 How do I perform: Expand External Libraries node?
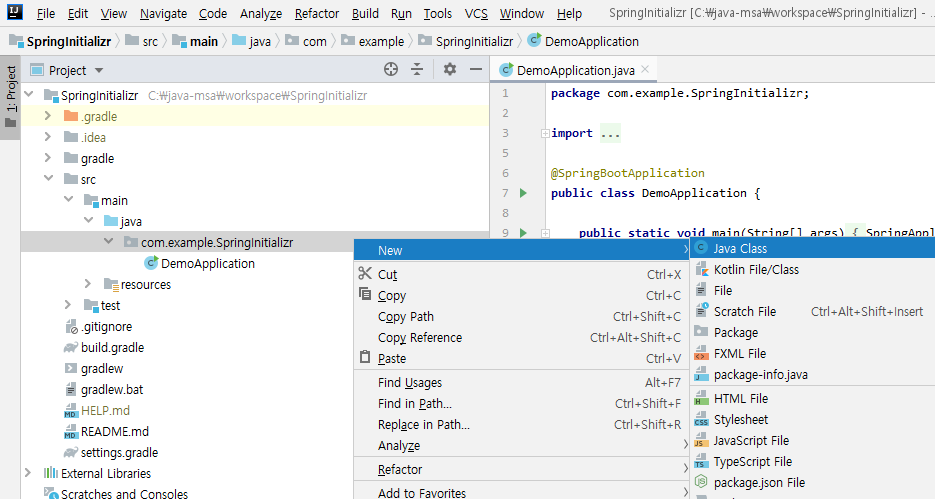[27, 473]
